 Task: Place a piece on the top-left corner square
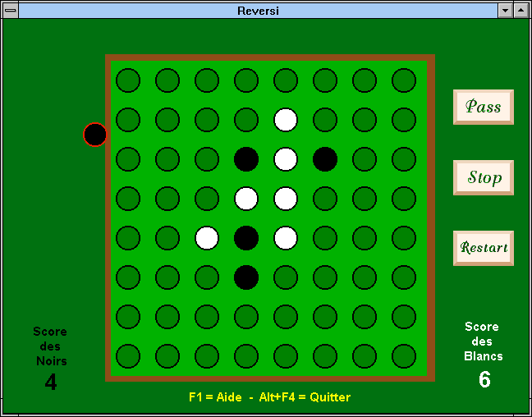[x=128, y=80]
